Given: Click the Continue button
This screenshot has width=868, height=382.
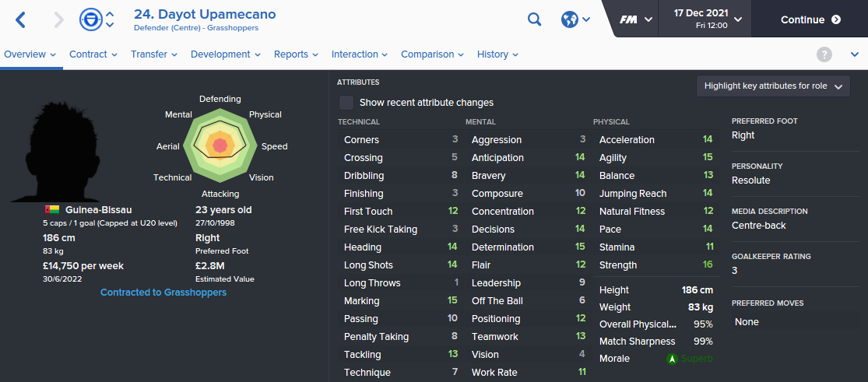Looking at the screenshot, I should pyautogui.click(x=810, y=19).
